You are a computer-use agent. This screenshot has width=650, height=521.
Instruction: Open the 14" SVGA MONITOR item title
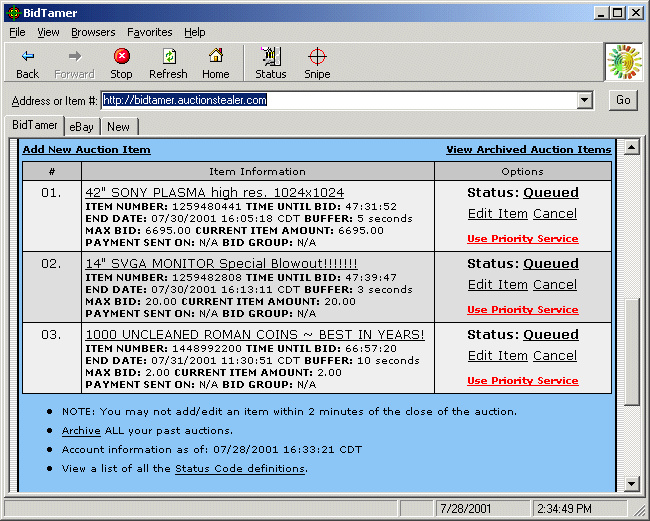click(x=221, y=264)
